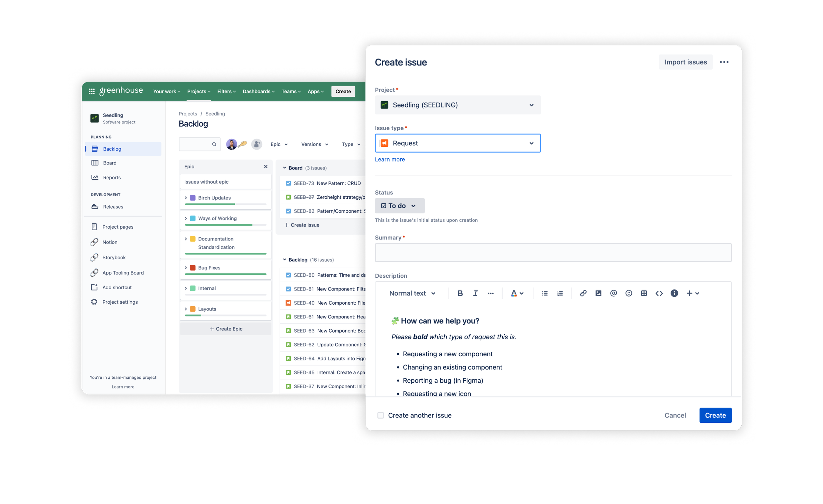Click the Italic formatting icon
Image resolution: width=823 pixels, height=504 pixels.
[475, 293]
